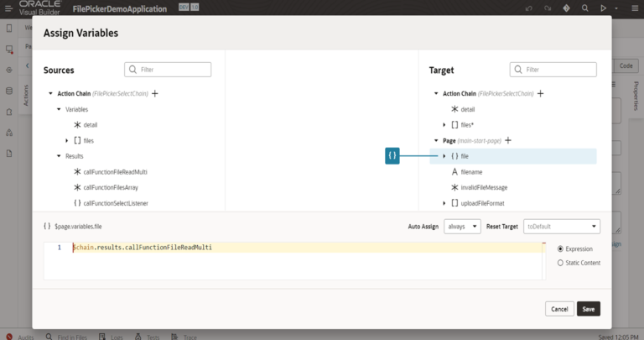Expand the files array under Sources Variables
Viewport: 644px width, 340px height.
[66, 140]
